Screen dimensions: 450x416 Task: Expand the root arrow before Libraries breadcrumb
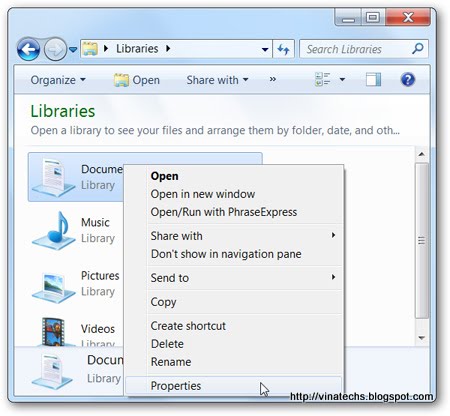tap(106, 49)
